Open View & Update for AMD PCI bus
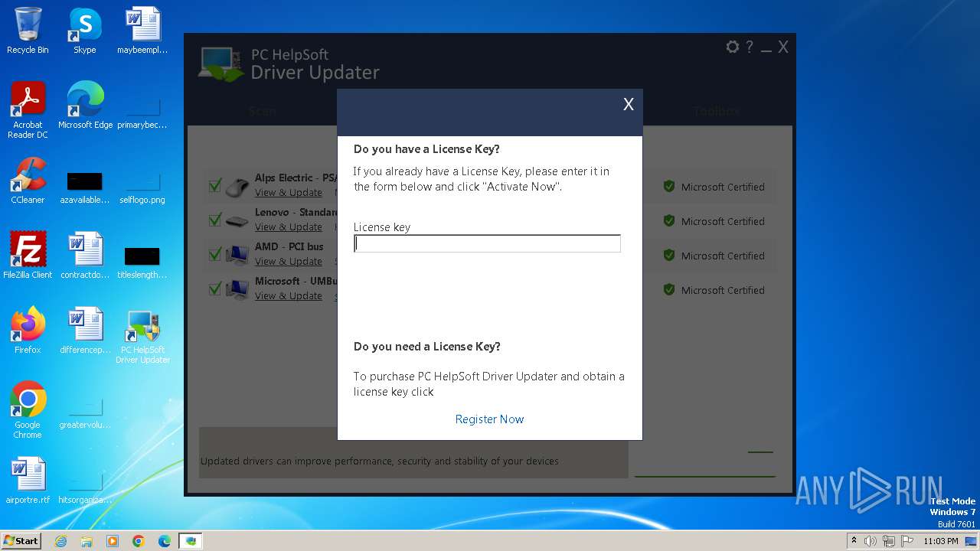 pyautogui.click(x=289, y=262)
